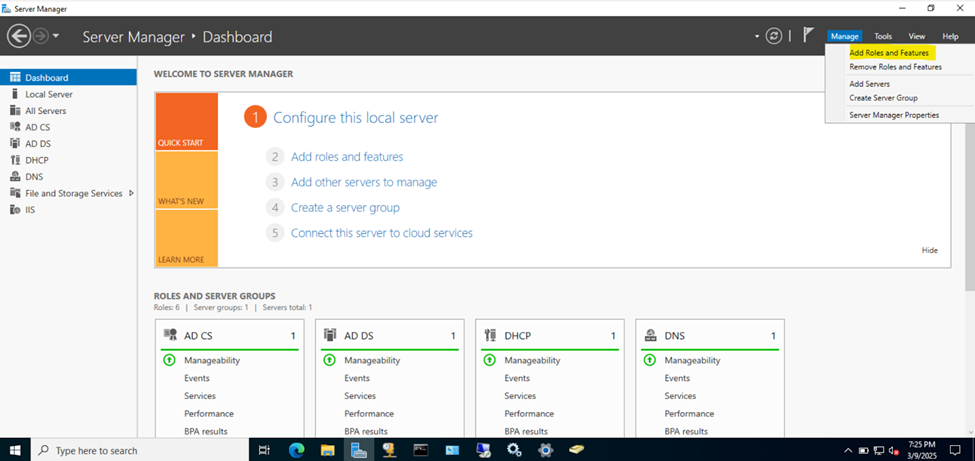The width and height of the screenshot is (975, 461).
Task: Open the notifications flag
Action: (x=808, y=35)
